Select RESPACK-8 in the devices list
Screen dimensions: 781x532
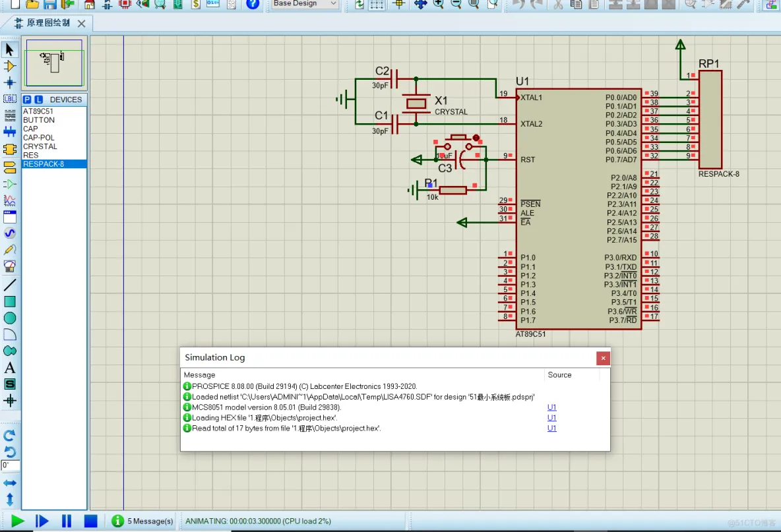tap(54, 163)
